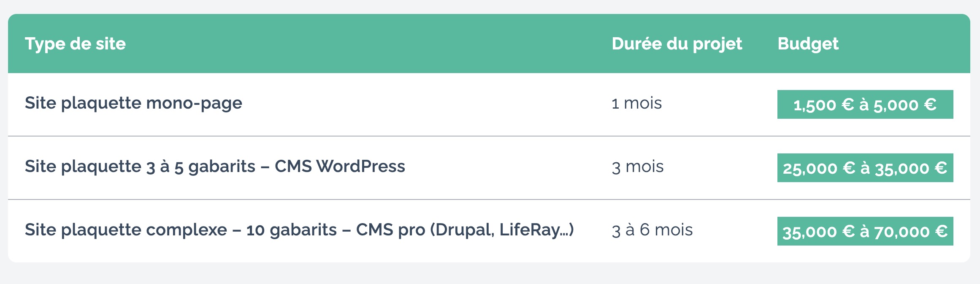Viewport: 980px width, 284px height.
Task: Select the 'Site plaquette complexe' row title
Action: coord(126,230)
